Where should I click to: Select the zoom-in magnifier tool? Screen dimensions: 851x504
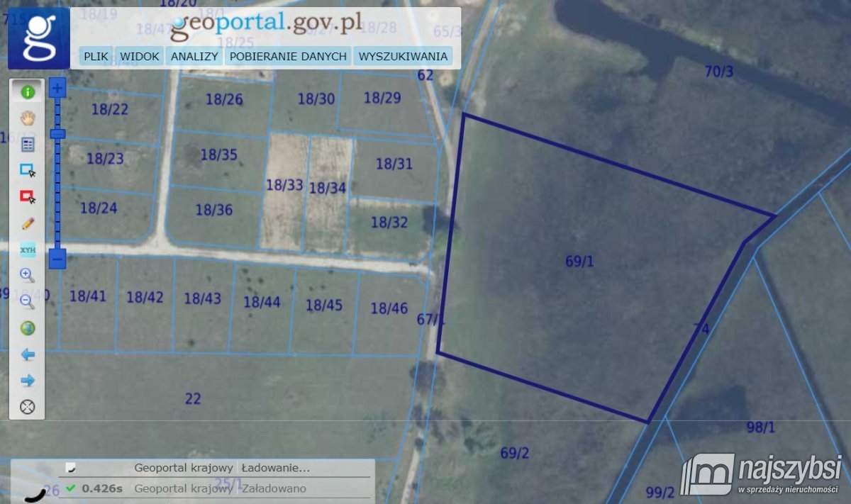(x=27, y=276)
